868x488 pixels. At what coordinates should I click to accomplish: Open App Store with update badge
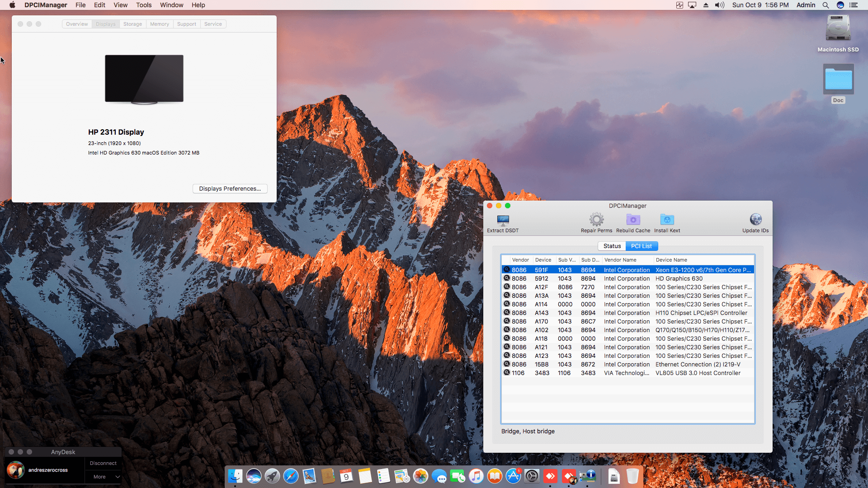(513, 476)
